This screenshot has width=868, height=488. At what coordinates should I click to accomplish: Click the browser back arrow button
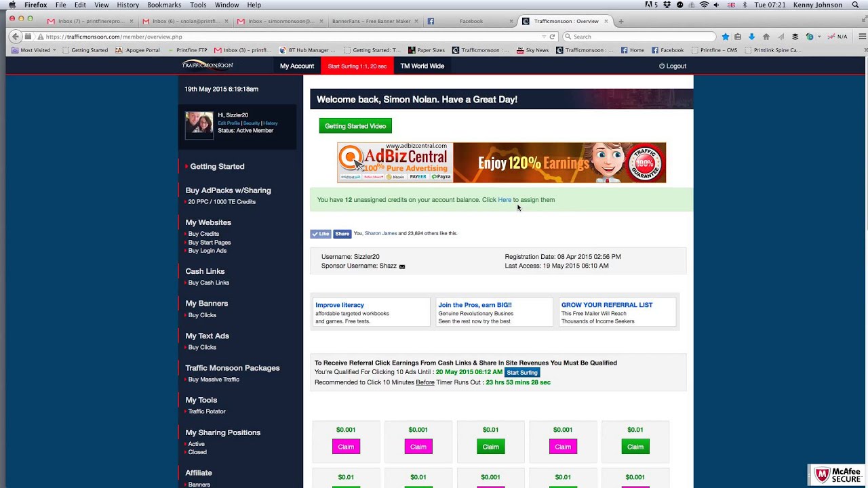click(16, 37)
